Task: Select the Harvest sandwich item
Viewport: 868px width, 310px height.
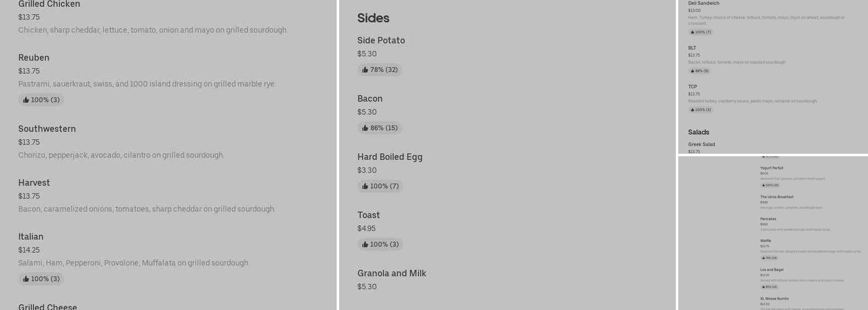Action: tap(34, 183)
